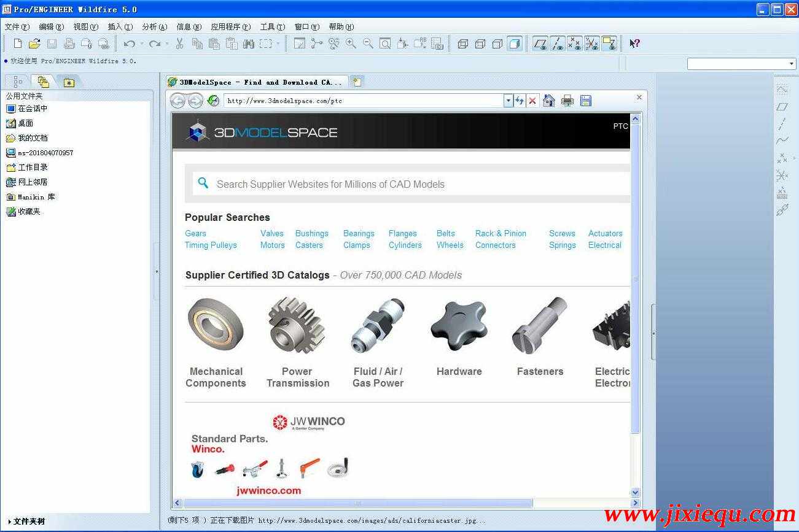Click the Zoom Out magnifier icon
The image size is (799, 532).
368,44
